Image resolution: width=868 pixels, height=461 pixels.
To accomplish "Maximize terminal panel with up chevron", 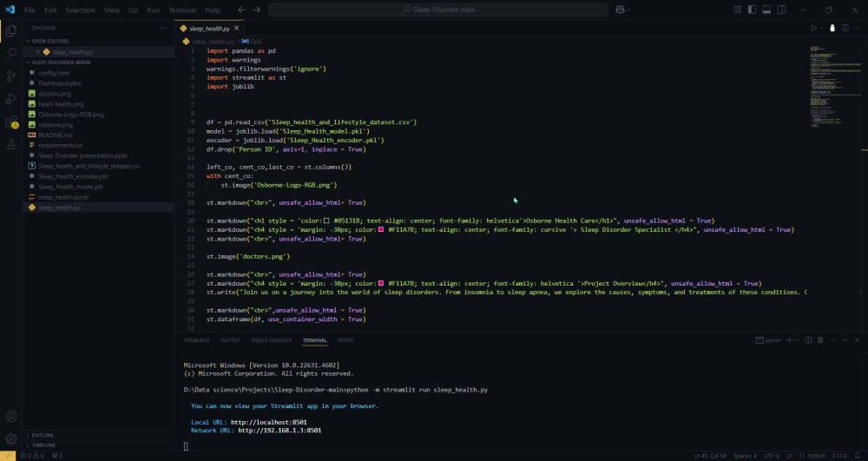I will (x=845, y=340).
